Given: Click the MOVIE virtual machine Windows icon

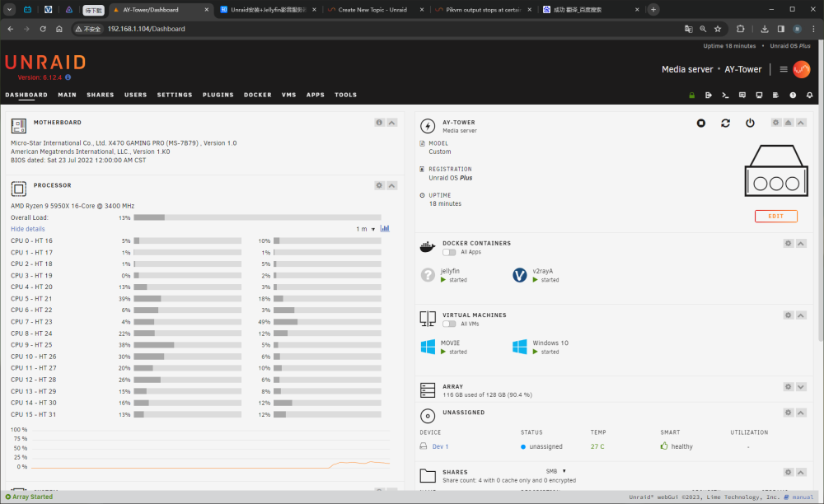Looking at the screenshot, I should point(428,347).
